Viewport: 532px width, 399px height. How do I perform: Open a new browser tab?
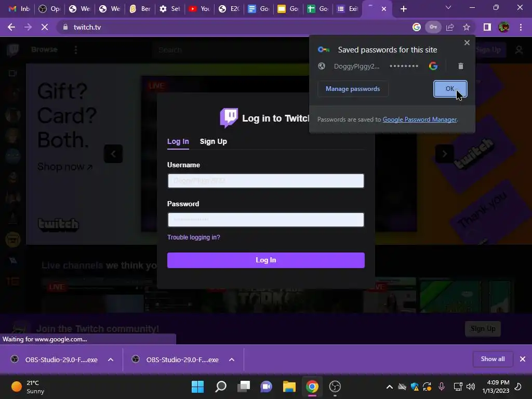click(403, 9)
